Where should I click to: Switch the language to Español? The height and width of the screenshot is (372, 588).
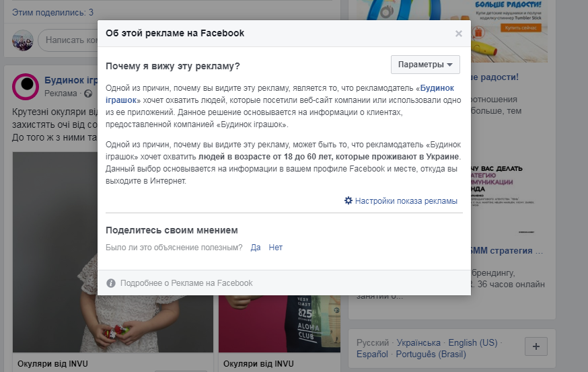pos(372,354)
